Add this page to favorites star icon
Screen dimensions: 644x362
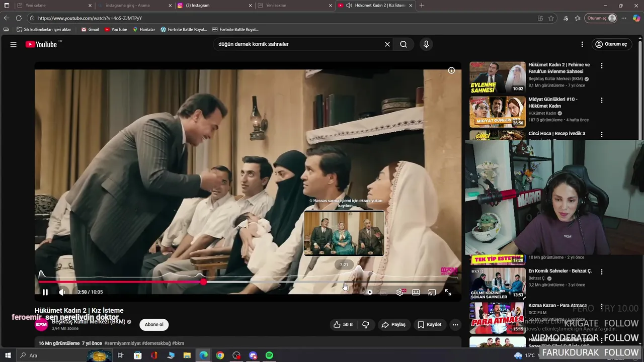[x=551, y=18]
